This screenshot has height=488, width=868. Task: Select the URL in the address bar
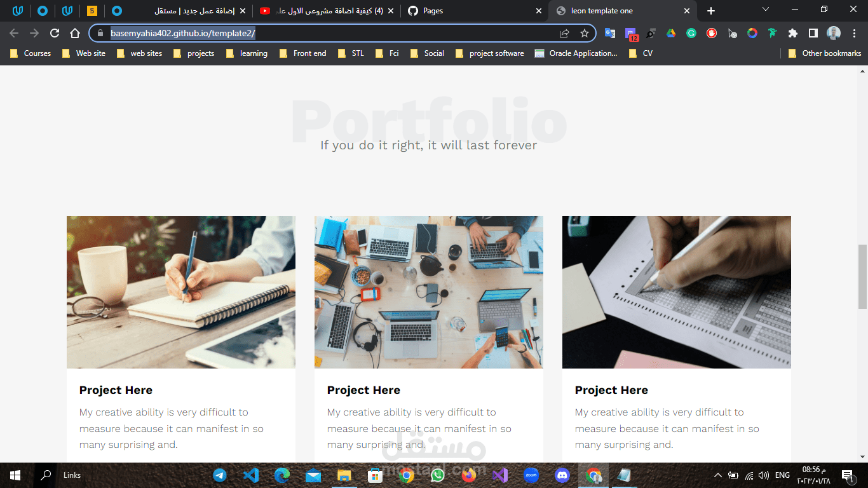coord(183,33)
